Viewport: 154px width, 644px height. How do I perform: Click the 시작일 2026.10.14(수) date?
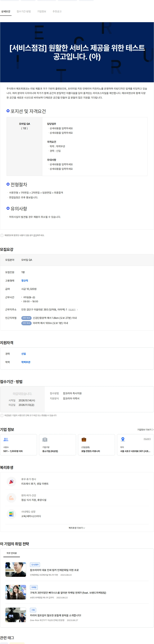27,401
